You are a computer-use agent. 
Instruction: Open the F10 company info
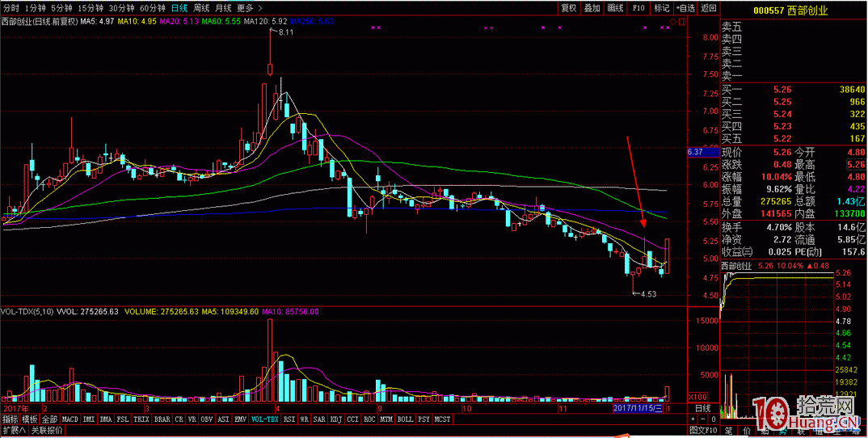pos(638,8)
